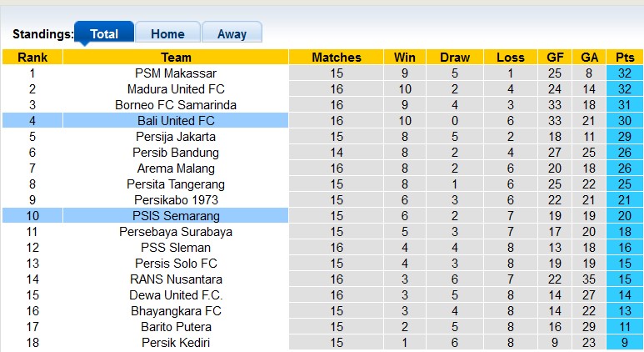This screenshot has height=352, width=644.
Task: Open Madura United FC team link
Action: pyautogui.click(x=176, y=89)
